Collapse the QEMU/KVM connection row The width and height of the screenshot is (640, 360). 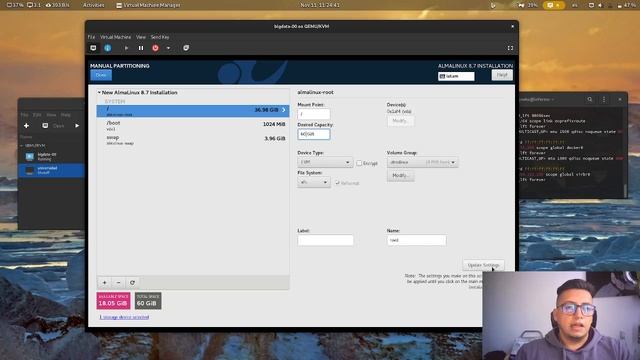pos(22,146)
